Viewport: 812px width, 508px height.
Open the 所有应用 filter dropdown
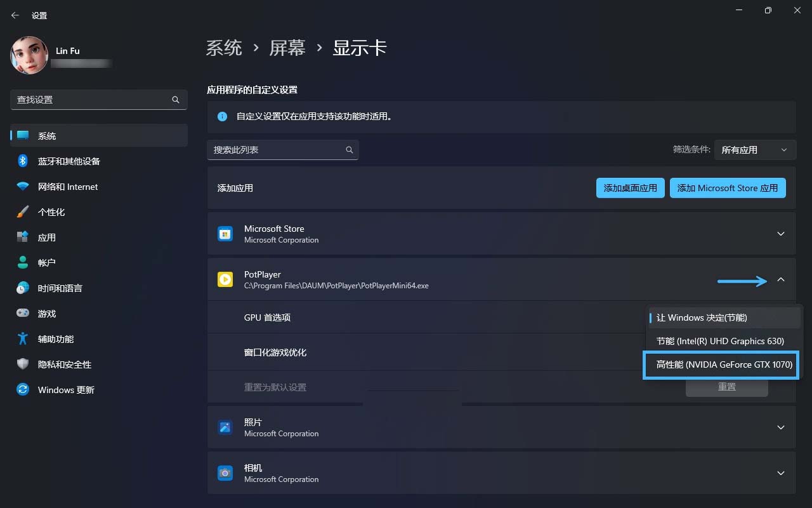pyautogui.click(x=755, y=150)
